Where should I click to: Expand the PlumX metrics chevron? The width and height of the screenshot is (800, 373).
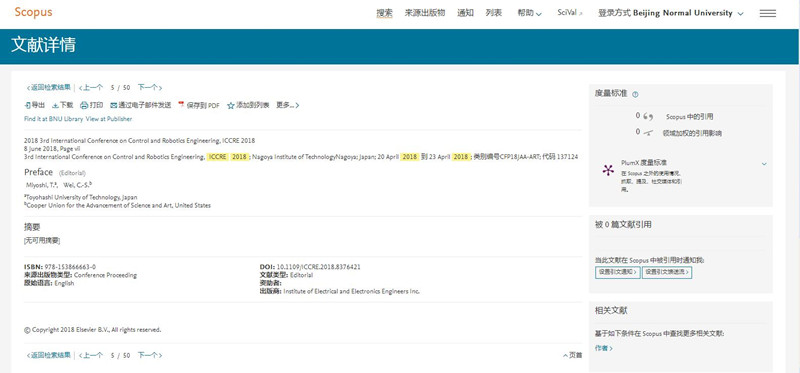click(x=764, y=164)
